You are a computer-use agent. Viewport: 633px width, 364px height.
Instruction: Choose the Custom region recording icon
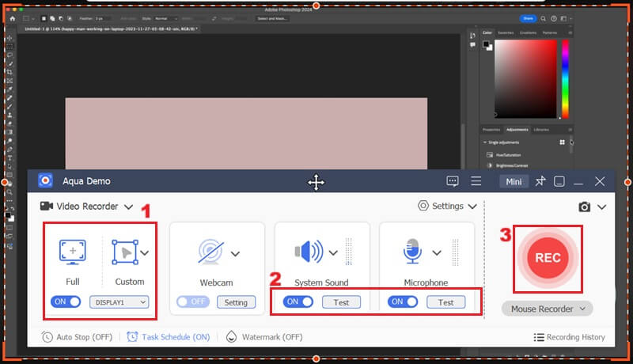(x=125, y=252)
